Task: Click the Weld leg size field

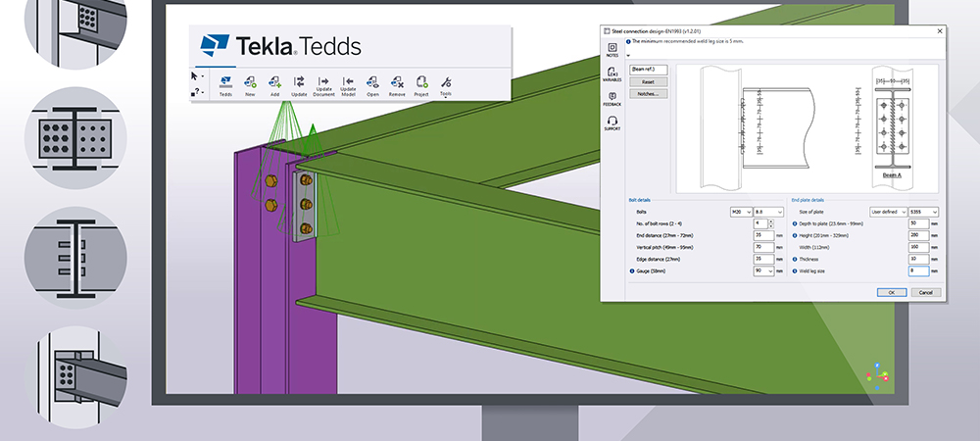Action: click(x=919, y=271)
